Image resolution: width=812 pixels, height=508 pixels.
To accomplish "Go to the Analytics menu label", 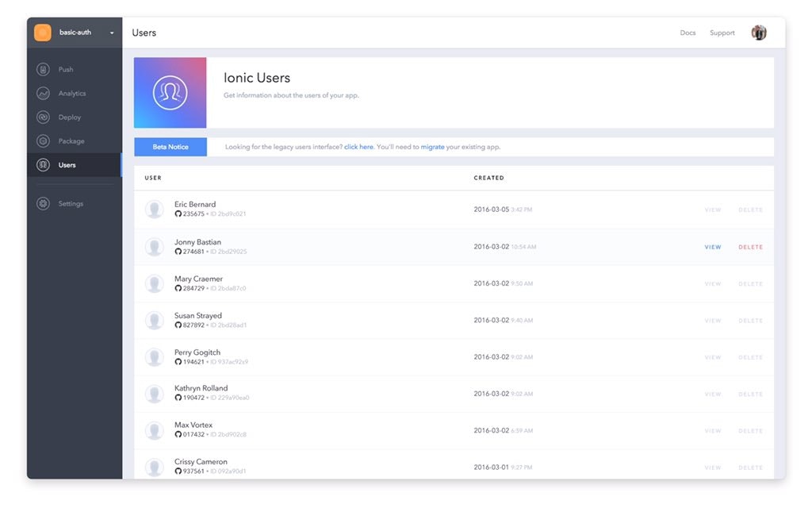I will tap(72, 94).
